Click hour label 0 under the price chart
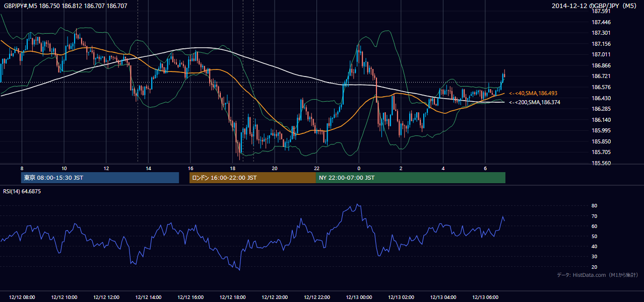Image resolution: width=644 pixels, height=302 pixels. [x=359, y=168]
